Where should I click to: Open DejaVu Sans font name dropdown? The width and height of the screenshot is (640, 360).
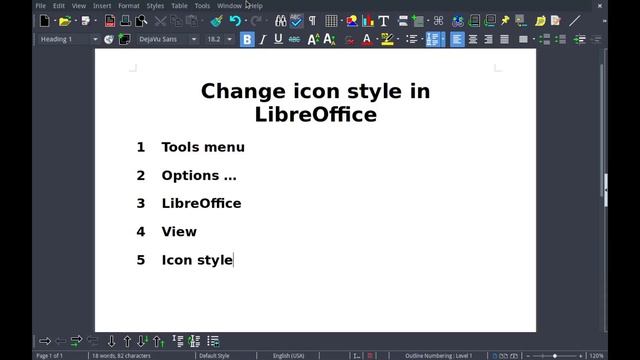tap(194, 39)
